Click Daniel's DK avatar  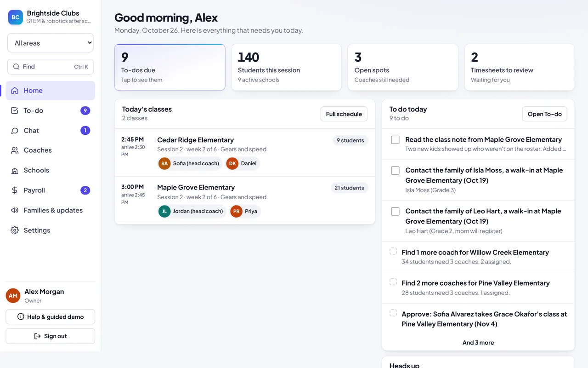232,163
